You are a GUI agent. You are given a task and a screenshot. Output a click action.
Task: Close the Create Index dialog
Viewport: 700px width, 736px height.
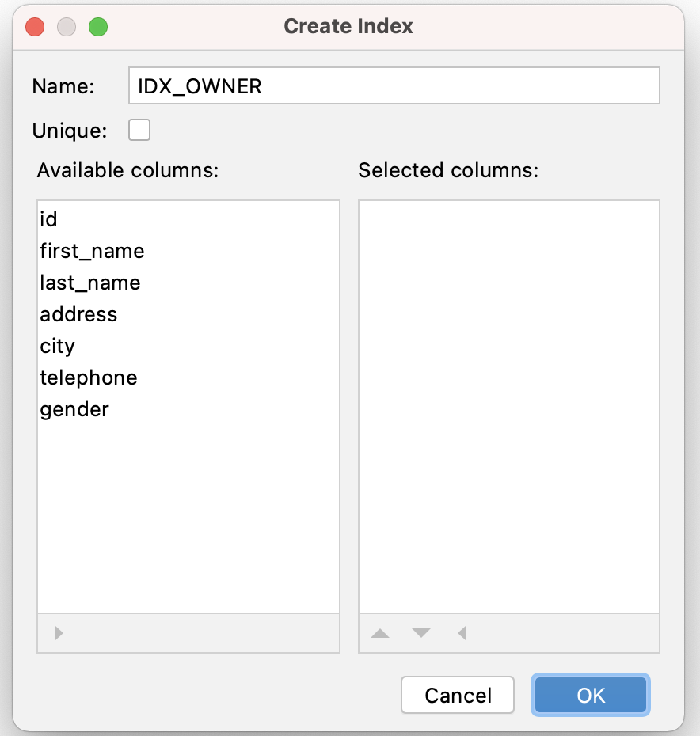pos(35,27)
